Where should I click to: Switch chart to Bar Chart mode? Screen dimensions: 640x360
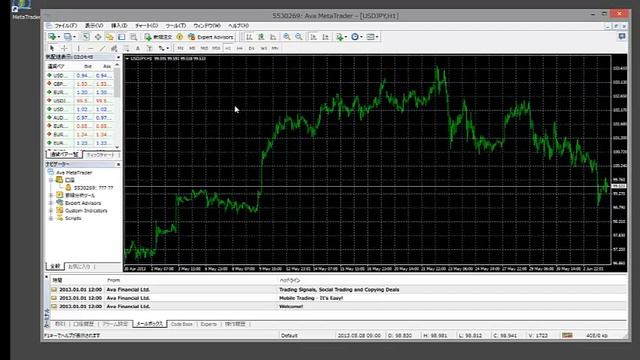(x=249, y=37)
